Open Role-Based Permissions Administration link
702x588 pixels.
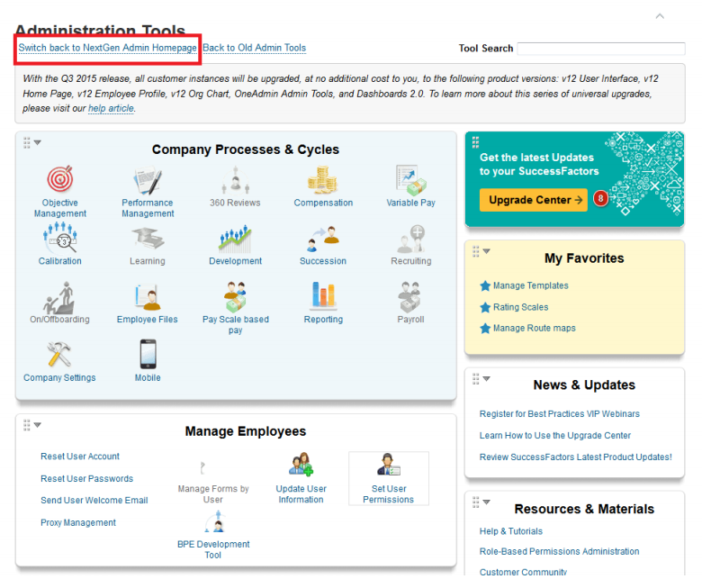tap(559, 551)
